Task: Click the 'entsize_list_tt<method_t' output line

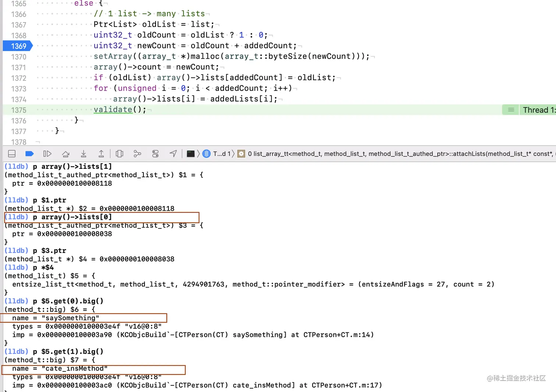Action: pos(253,284)
